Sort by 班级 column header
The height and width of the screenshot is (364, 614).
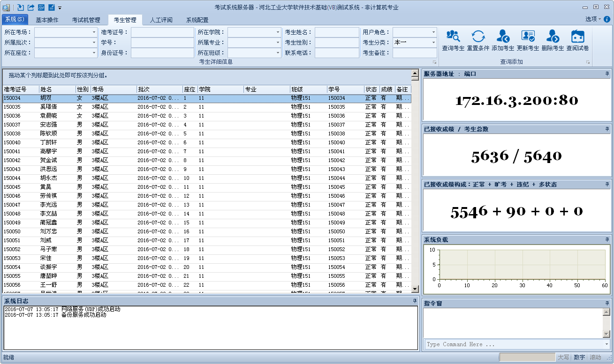(308, 89)
